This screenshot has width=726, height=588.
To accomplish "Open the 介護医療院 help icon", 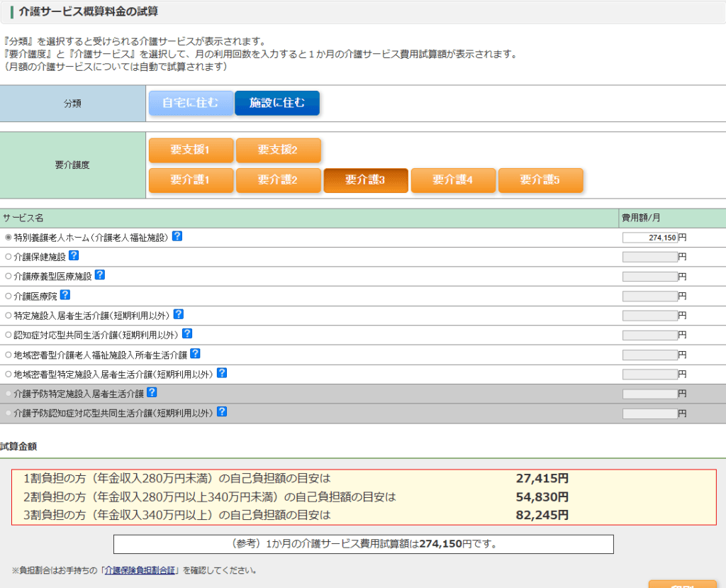I will (65, 295).
